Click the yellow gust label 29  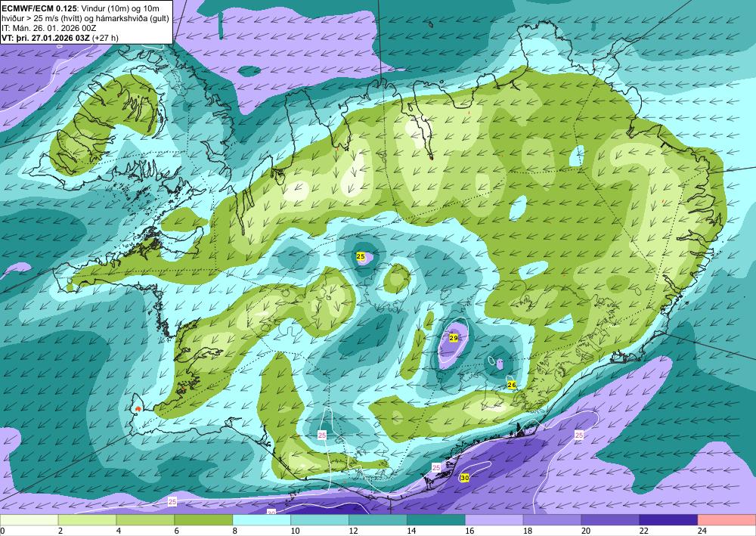453,338
